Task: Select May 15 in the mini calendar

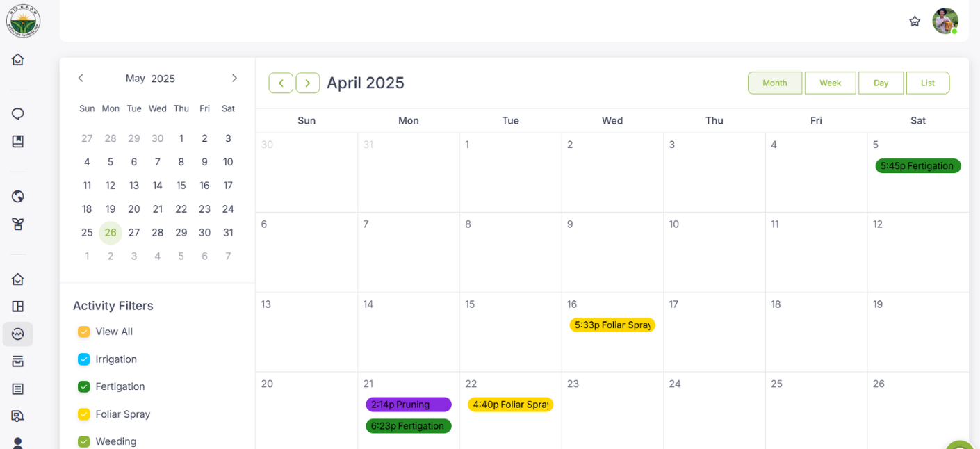Action: point(181,186)
